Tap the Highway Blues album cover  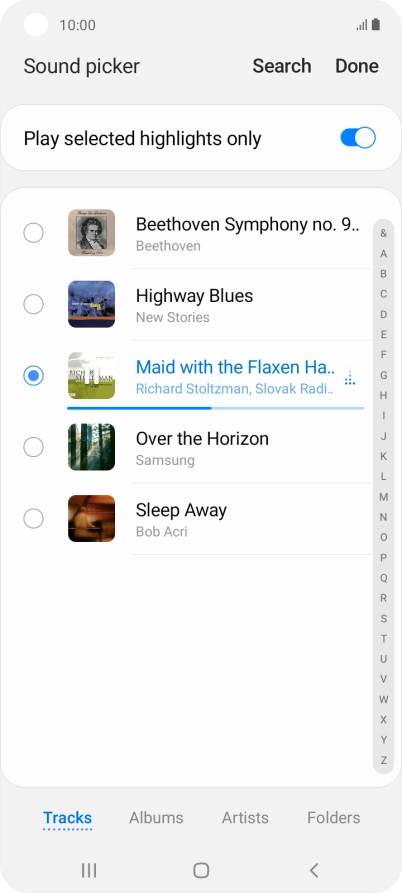92,304
